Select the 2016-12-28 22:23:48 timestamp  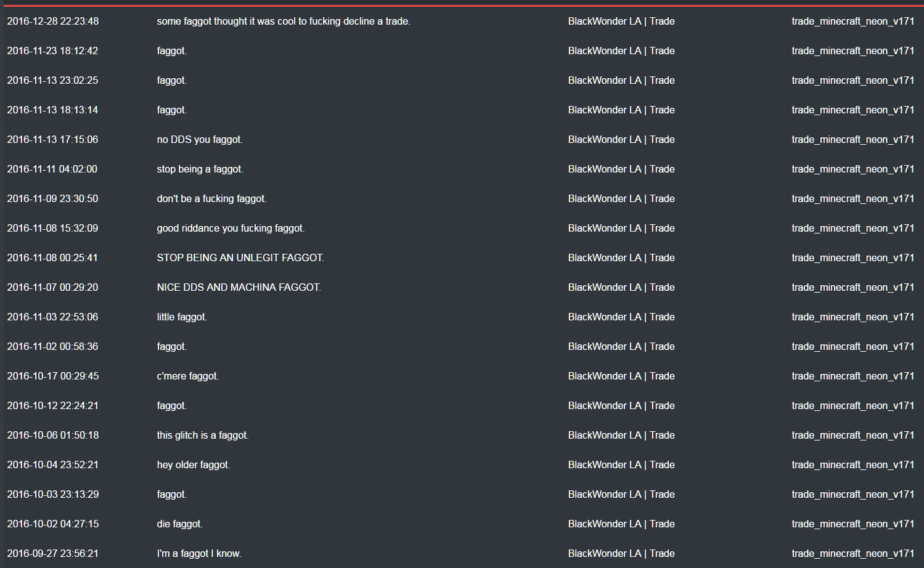click(53, 21)
